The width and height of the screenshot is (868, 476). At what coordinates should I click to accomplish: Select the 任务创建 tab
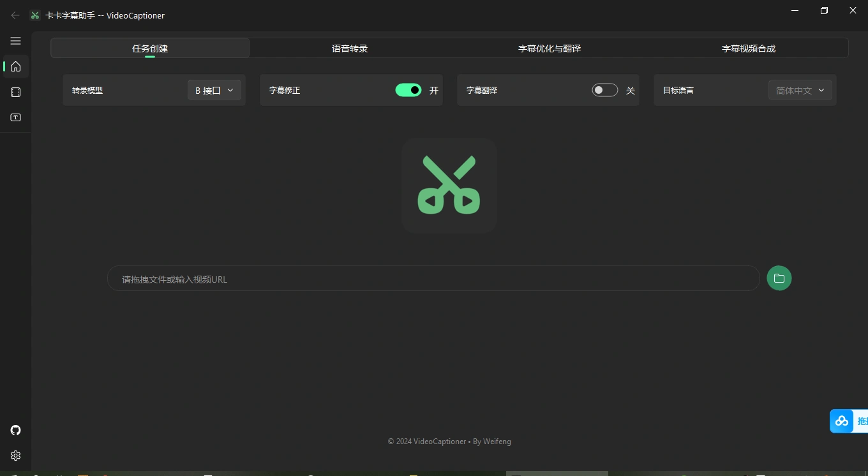pos(150,48)
